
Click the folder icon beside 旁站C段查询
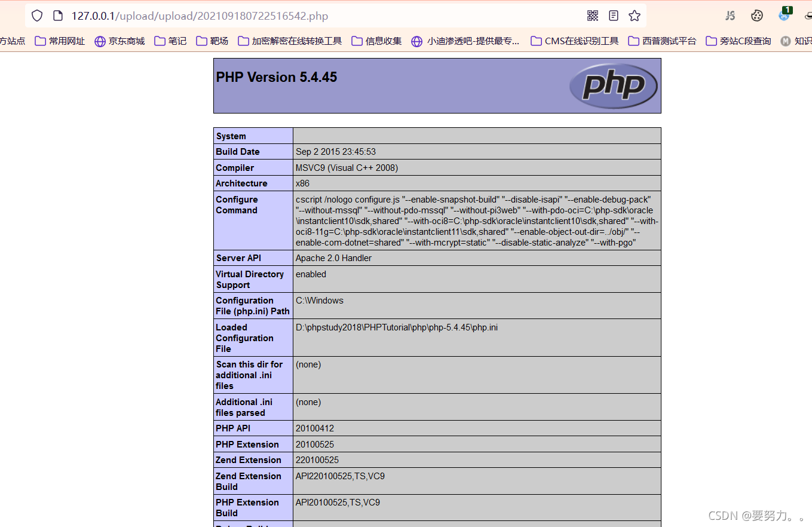(711, 41)
